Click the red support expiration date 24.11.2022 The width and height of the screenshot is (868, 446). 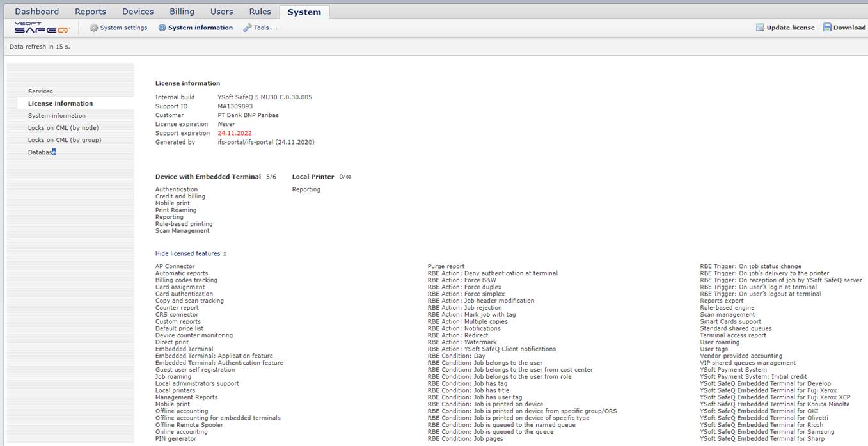tap(235, 133)
